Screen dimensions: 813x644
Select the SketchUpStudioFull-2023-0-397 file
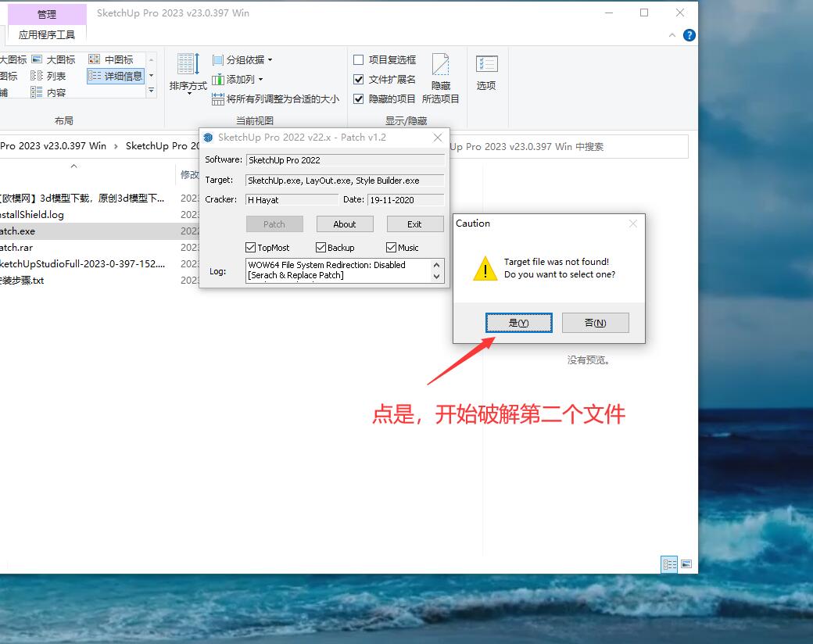click(83, 264)
